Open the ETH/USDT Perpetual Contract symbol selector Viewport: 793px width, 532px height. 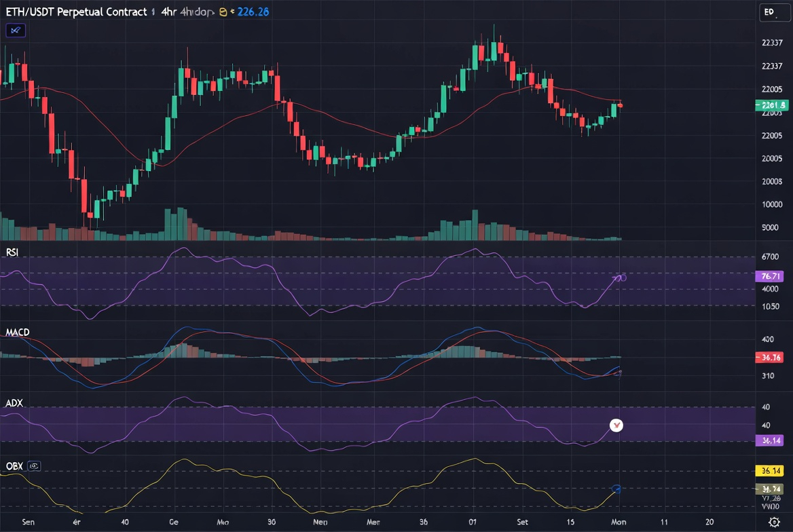click(x=76, y=12)
